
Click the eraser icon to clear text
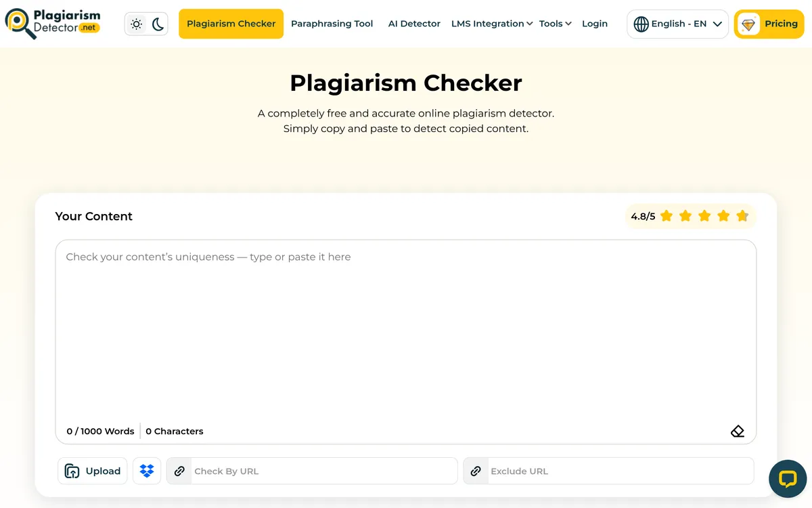tap(738, 431)
